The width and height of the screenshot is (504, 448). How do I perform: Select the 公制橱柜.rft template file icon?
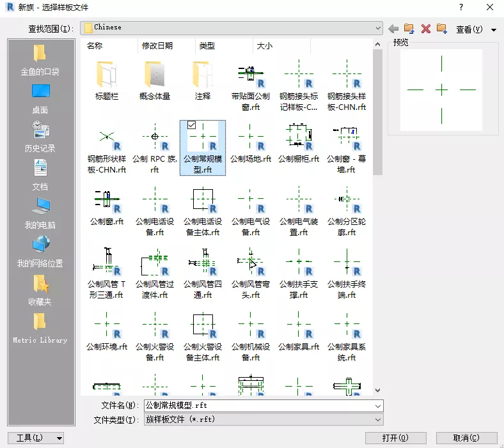(299, 138)
